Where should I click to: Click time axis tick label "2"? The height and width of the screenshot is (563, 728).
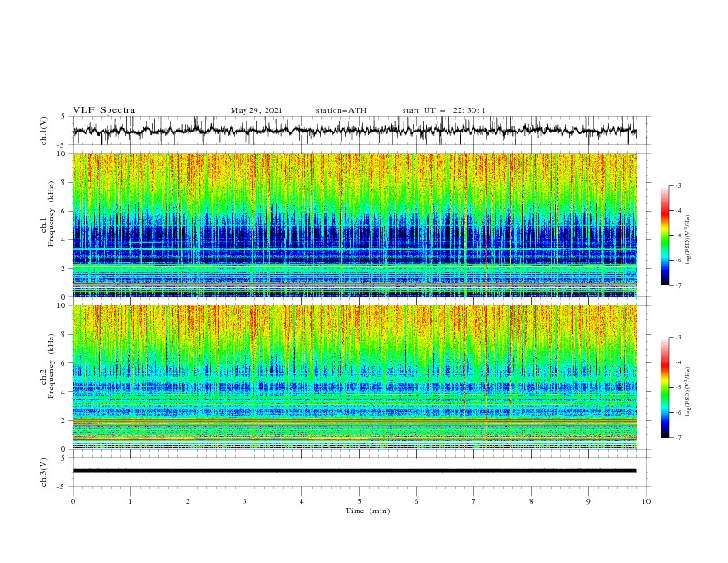[188, 501]
